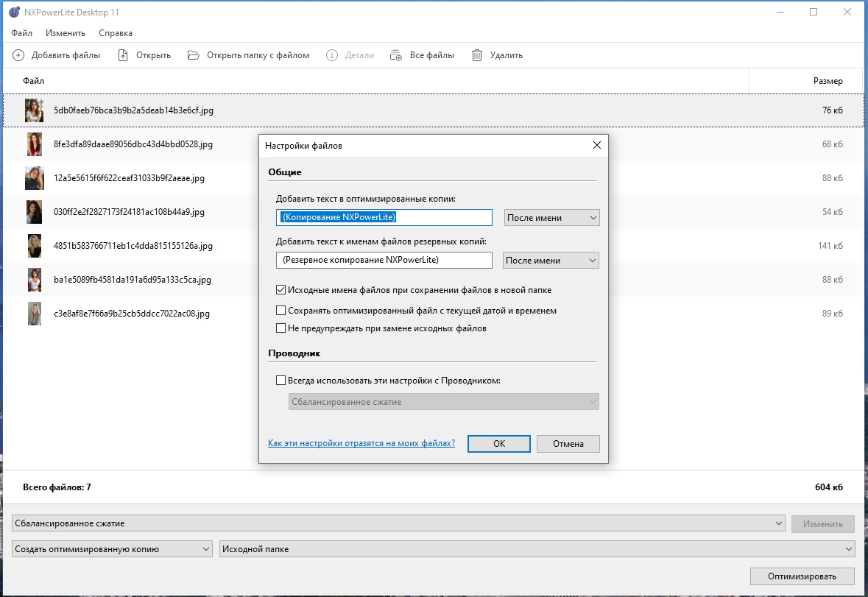Click the Оптимизировать button
The height and width of the screenshot is (597, 868).
click(x=802, y=576)
